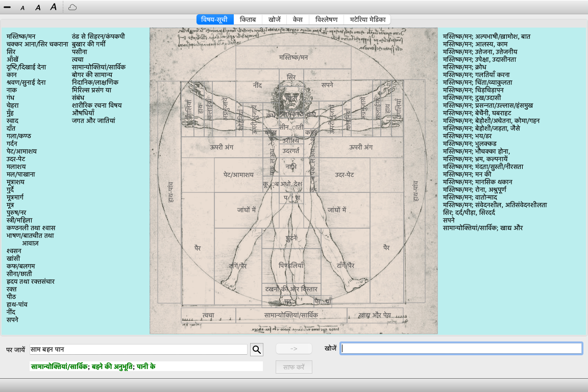Select नींद from the left chapter list

10,312
